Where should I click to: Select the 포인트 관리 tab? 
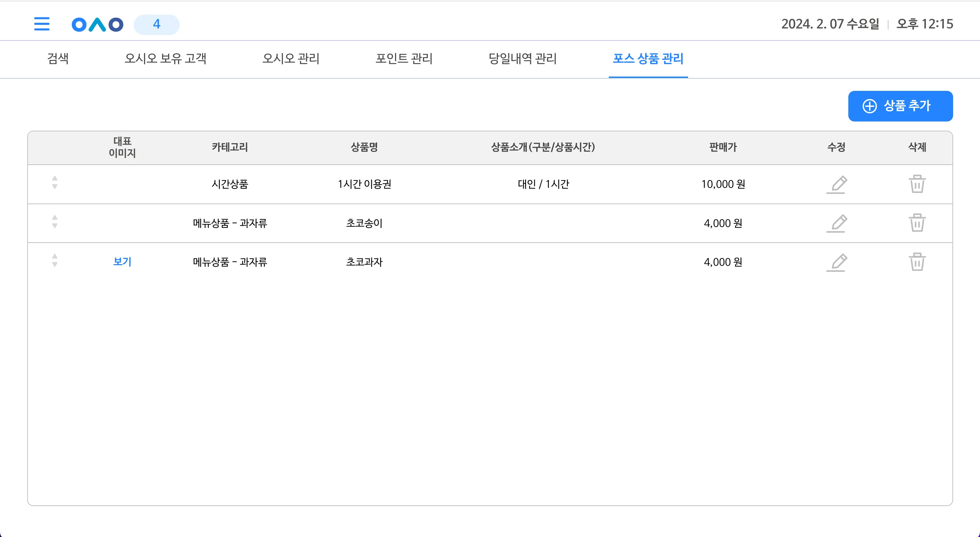(404, 59)
